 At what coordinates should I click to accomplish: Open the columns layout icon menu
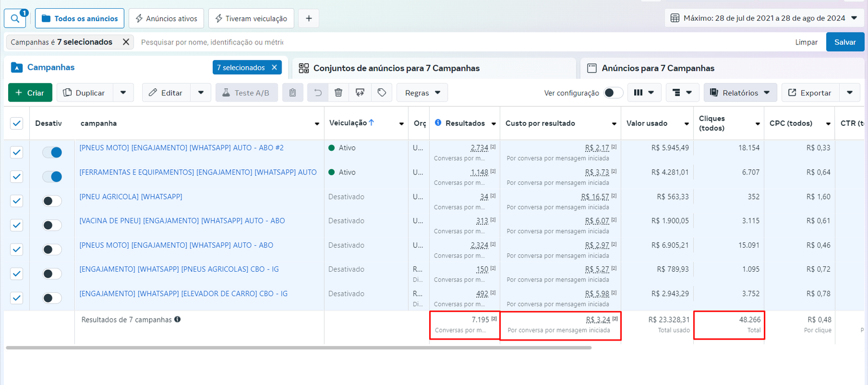click(644, 93)
